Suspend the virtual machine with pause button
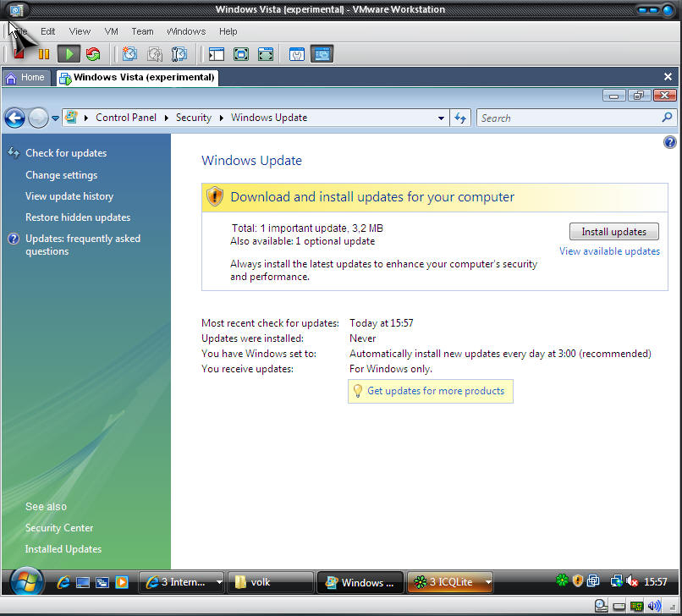Viewport: 682px width, 616px height. 43,54
